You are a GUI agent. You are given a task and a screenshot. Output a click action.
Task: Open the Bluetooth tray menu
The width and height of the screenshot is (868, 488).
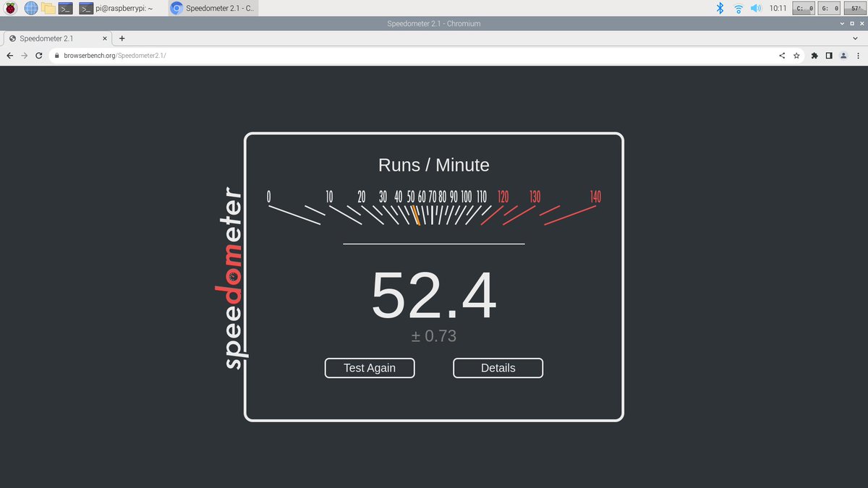[720, 9]
